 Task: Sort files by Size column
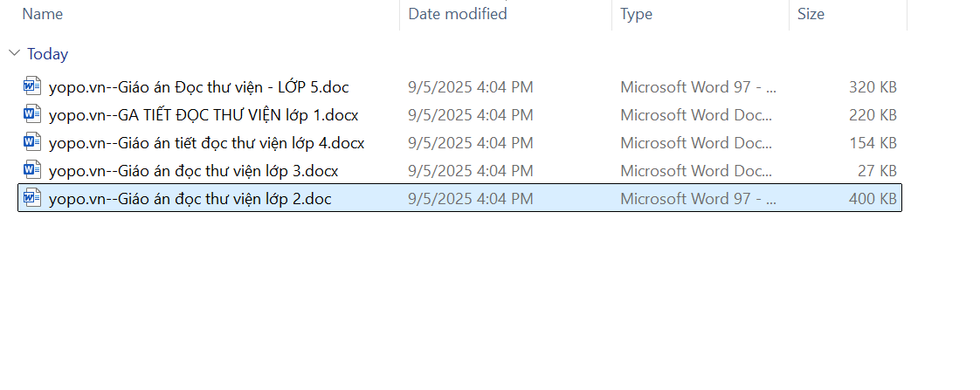coord(811,14)
